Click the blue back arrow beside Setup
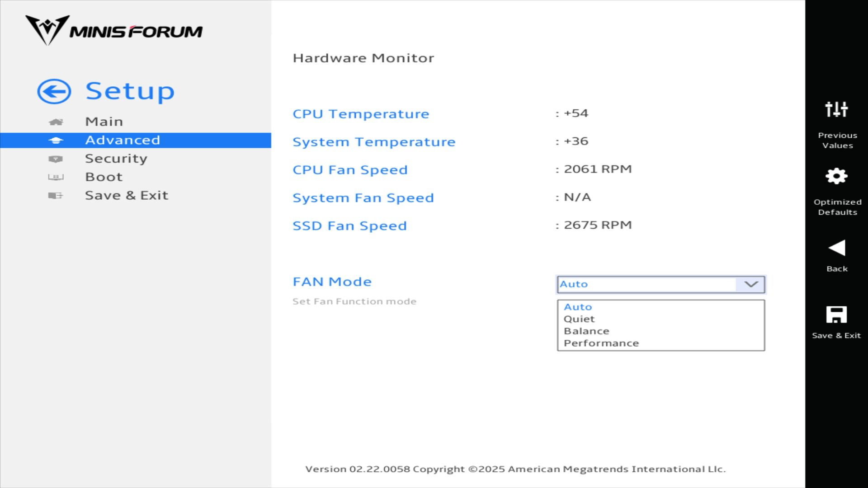 pyautogui.click(x=54, y=92)
